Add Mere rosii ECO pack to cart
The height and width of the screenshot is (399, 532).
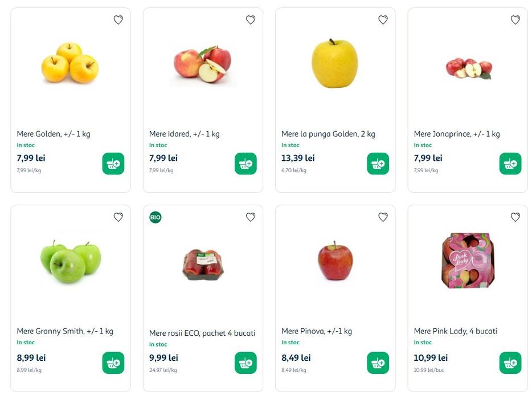click(245, 363)
